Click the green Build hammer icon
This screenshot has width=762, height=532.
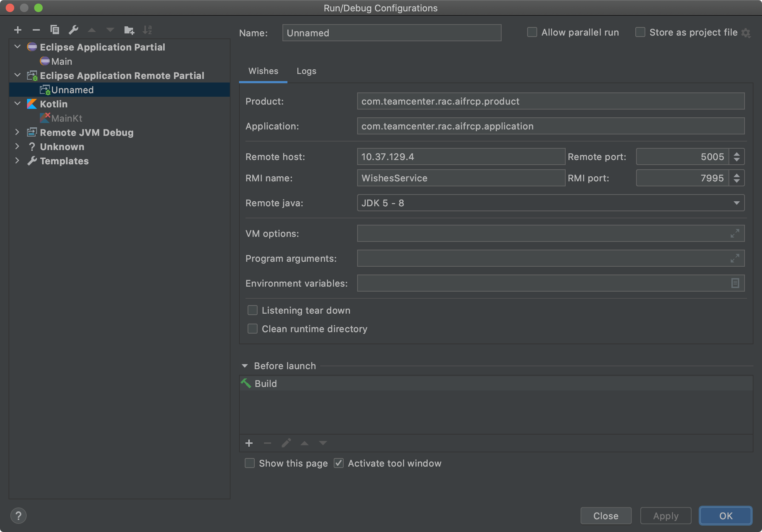246,383
